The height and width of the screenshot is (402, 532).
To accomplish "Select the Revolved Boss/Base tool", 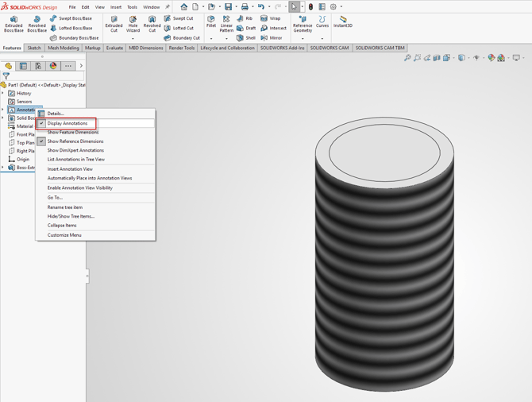I will 37,24.
